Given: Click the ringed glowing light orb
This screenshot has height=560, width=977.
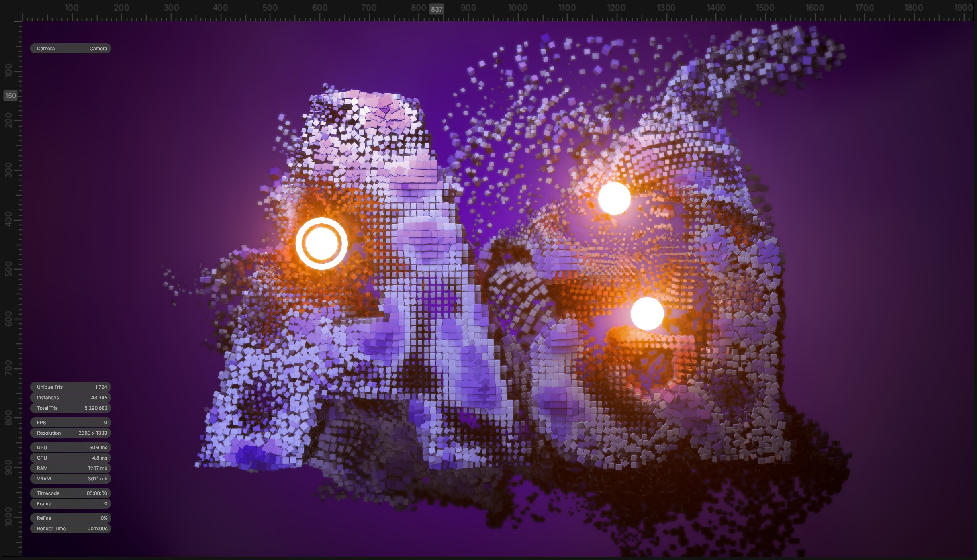Looking at the screenshot, I should [321, 243].
